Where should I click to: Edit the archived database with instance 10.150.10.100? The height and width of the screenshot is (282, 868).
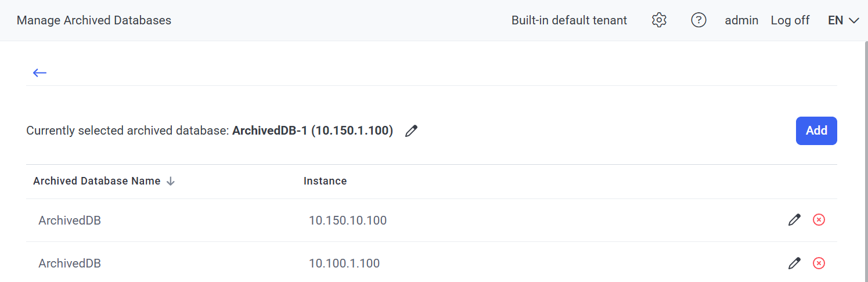coord(794,220)
